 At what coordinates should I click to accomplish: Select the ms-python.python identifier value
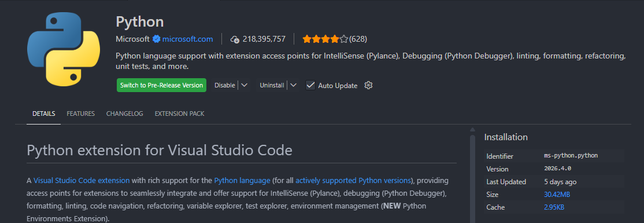click(571, 156)
